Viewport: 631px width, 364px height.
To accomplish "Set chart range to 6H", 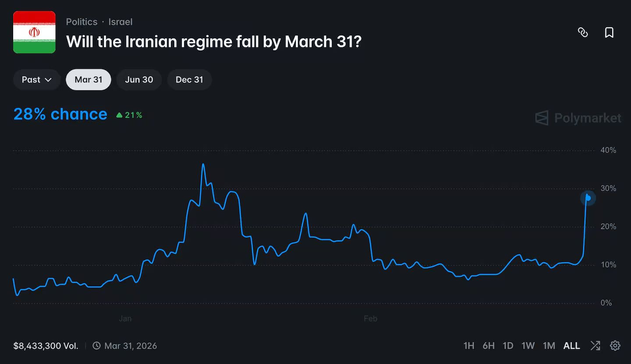I will [489, 346].
